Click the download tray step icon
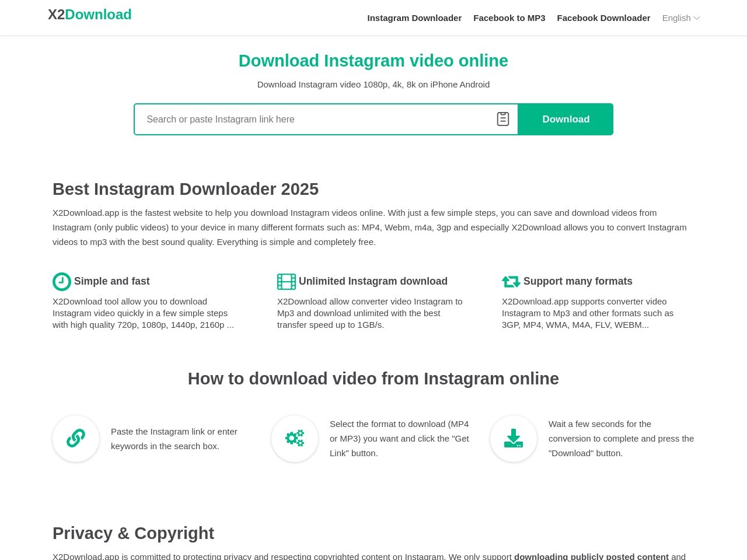Screen dimensions: 747x560 (514, 439)
